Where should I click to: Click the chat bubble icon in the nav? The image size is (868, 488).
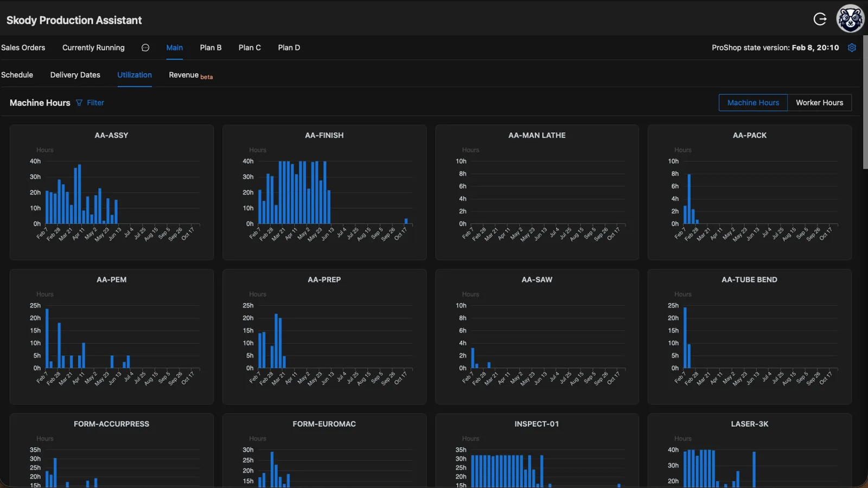(145, 48)
